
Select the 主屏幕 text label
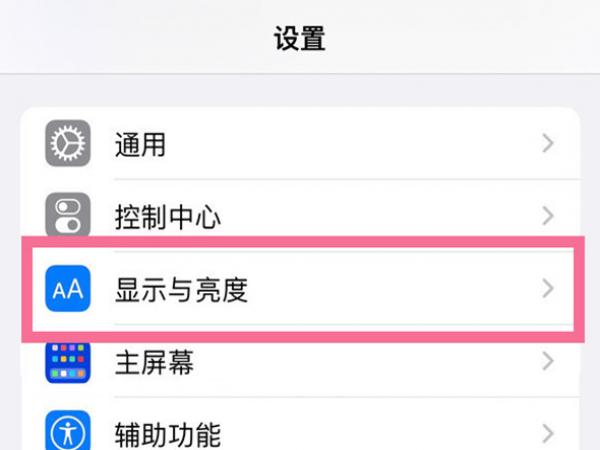[154, 363]
